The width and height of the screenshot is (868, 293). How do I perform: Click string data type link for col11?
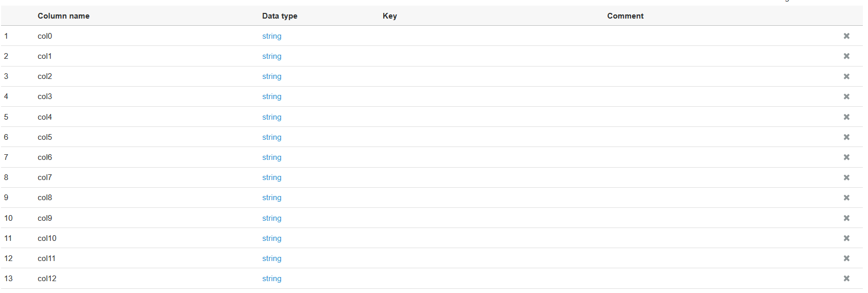[x=271, y=258]
